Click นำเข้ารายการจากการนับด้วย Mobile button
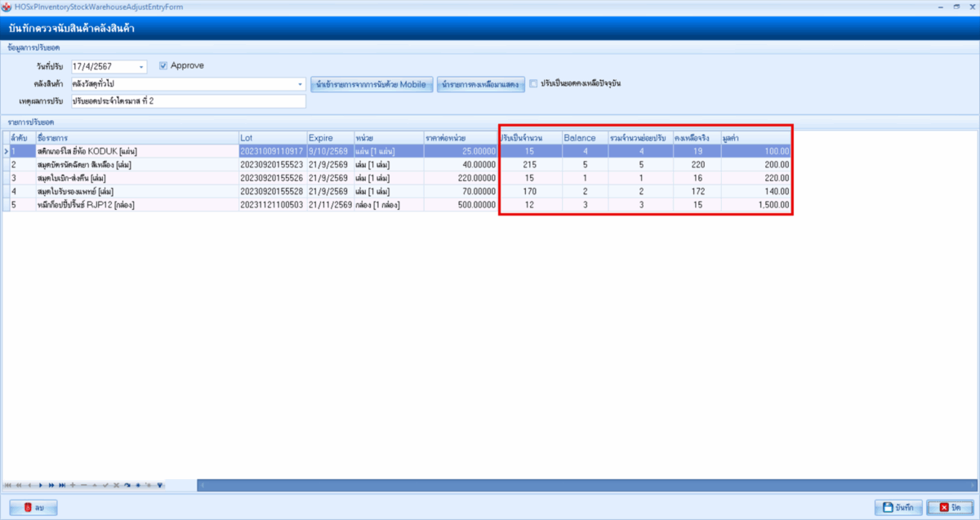 coord(371,84)
